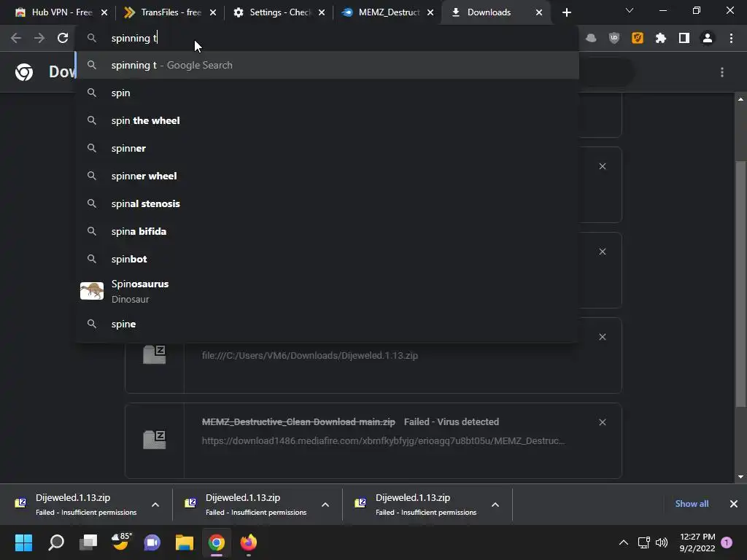Open the tab search dropdown chevron

[x=630, y=10]
